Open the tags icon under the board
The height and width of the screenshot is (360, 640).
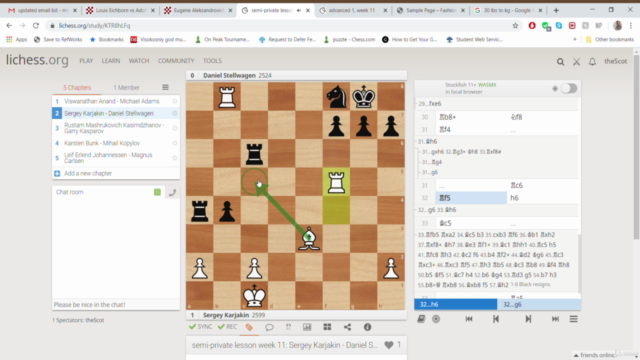249,327
